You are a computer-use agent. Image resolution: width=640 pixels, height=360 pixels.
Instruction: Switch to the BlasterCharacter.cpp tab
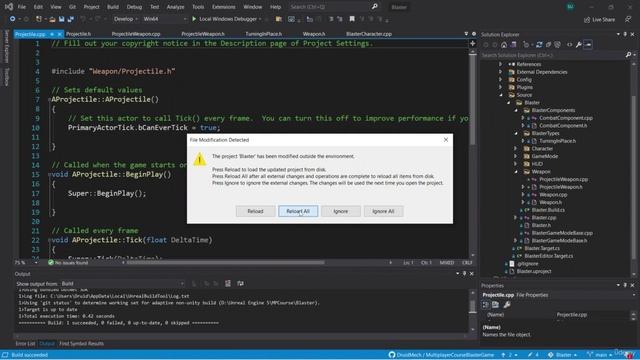point(369,34)
